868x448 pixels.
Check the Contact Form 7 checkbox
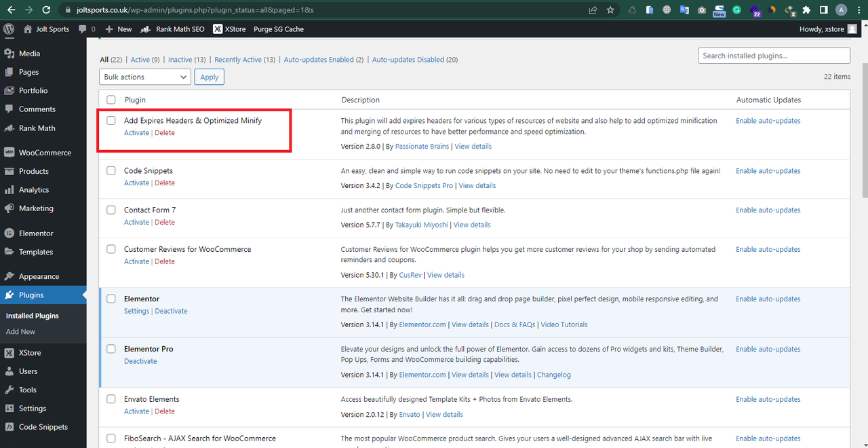click(x=111, y=210)
